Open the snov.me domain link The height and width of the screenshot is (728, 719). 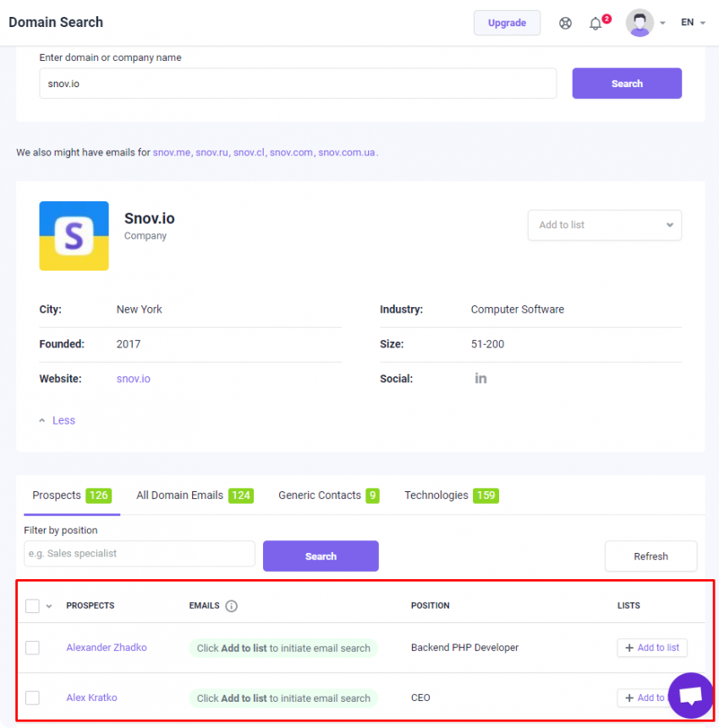172,152
